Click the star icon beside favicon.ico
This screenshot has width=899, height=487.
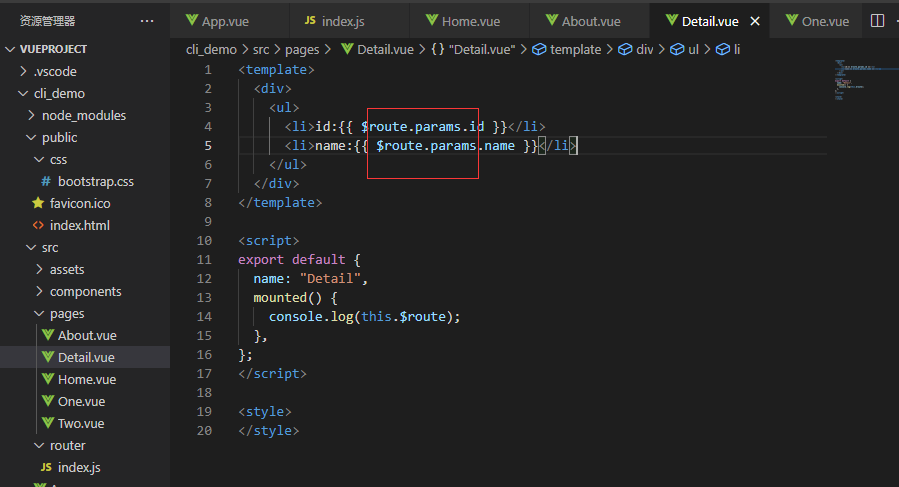click(x=38, y=202)
